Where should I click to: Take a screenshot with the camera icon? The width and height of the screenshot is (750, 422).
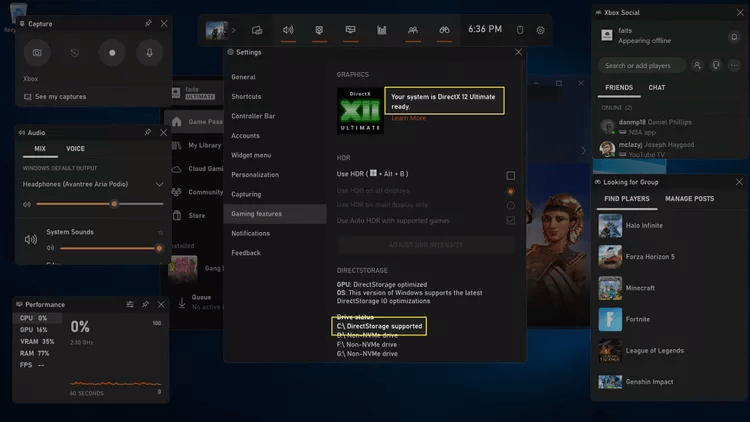(x=37, y=53)
